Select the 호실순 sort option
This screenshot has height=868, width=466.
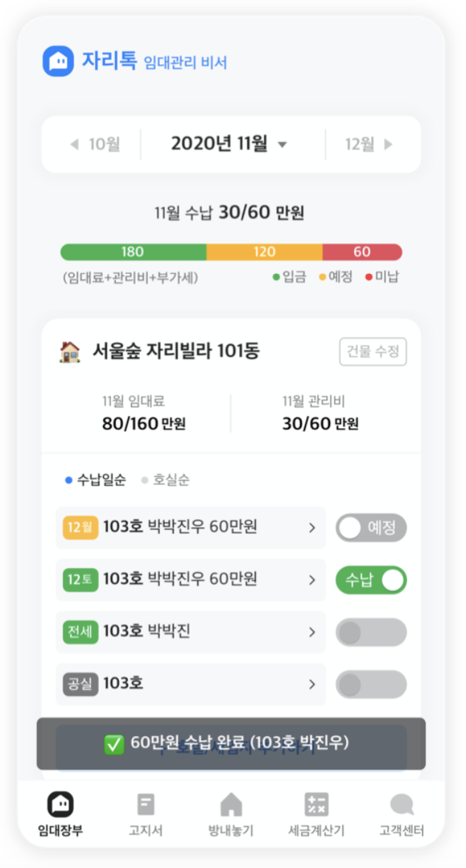165,480
